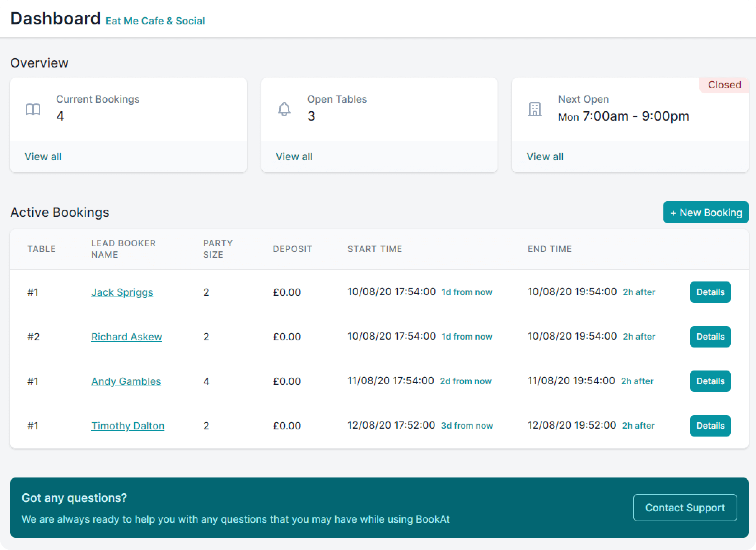This screenshot has width=756, height=550.
Task: Click the Details button for Timothy Dalton
Action: (x=710, y=425)
